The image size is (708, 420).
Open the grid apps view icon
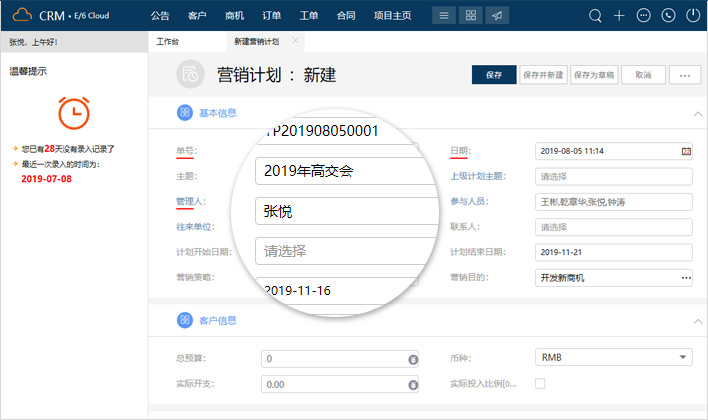point(470,16)
